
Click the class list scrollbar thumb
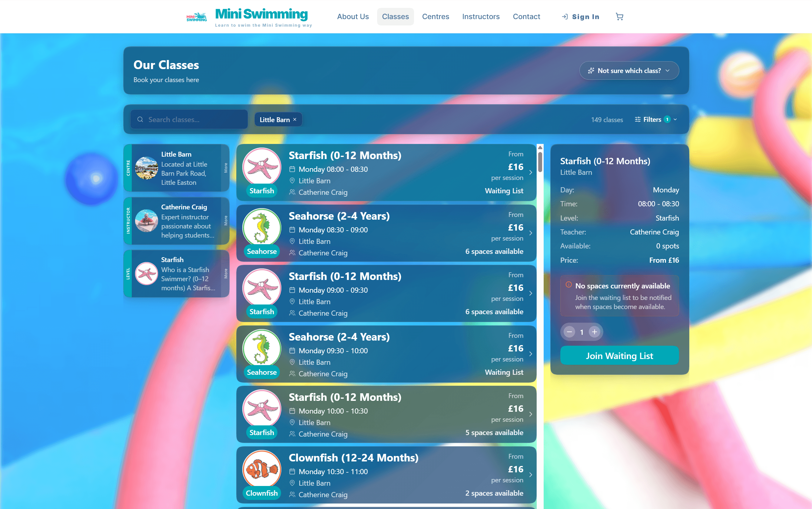(x=540, y=162)
